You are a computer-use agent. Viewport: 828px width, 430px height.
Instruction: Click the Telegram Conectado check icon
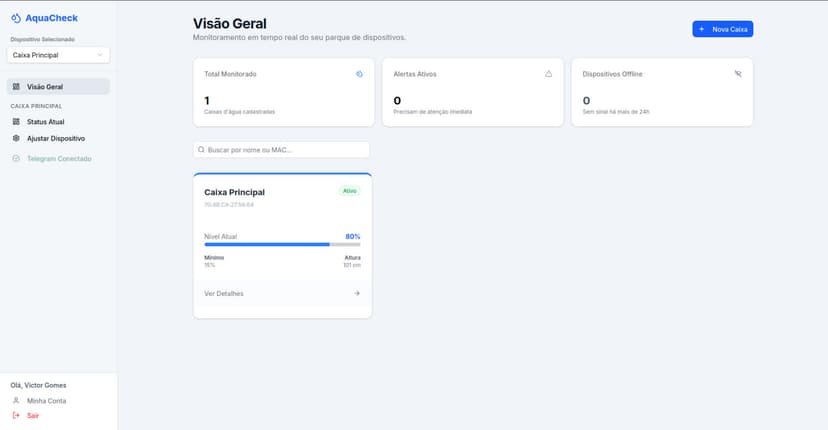(16, 159)
